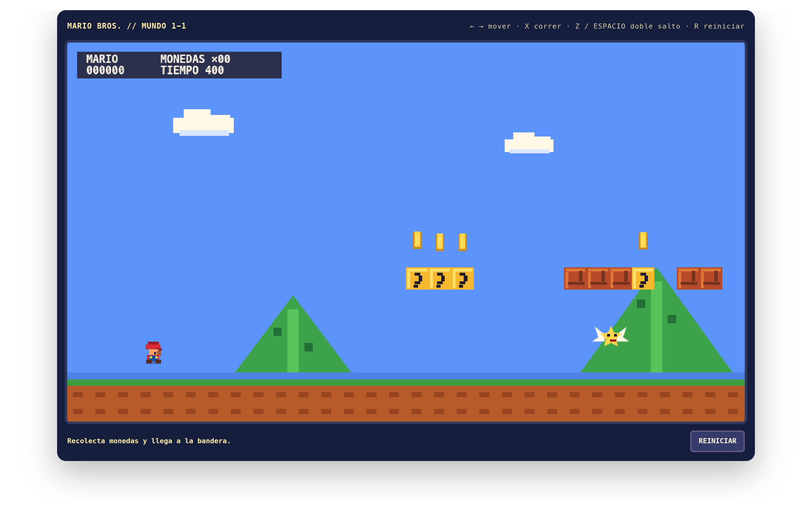This screenshot has height=508, width=812.
Task: Click the 'Z / ESPACIO doble salto' hint
Action: coord(627,26)
